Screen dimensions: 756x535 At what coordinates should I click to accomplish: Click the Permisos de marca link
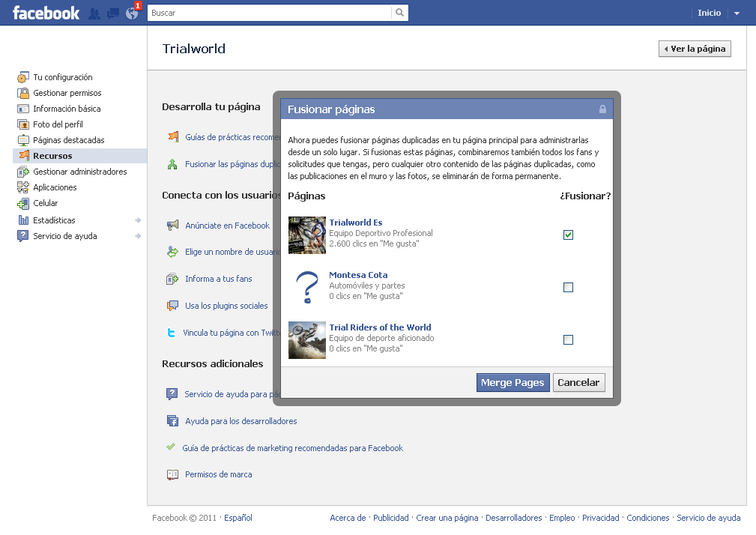[x=219, y=474]
